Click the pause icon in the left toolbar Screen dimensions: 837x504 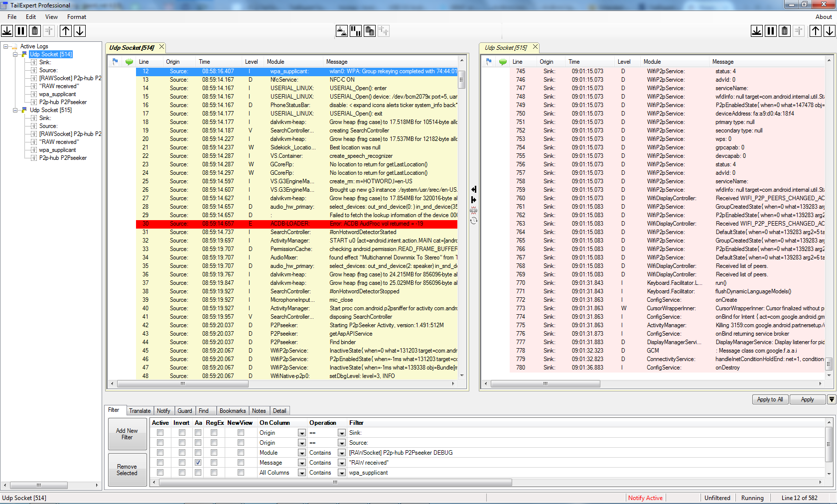(21, 31)
